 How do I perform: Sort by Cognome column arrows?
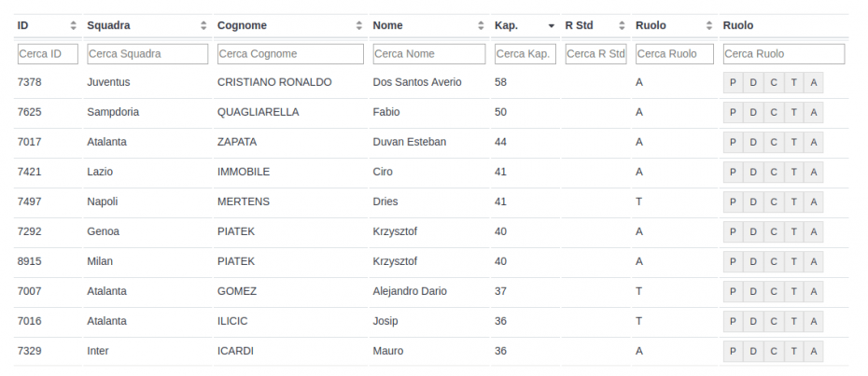tap(359, 25)
